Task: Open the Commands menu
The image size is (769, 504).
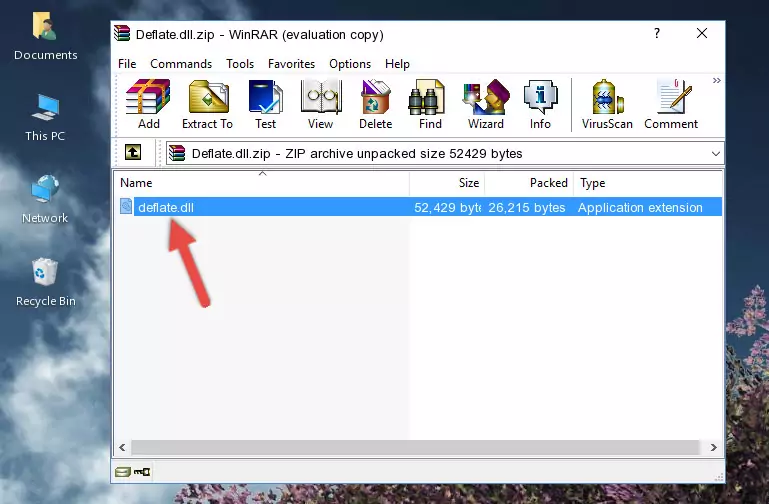Action: [181, 64]
